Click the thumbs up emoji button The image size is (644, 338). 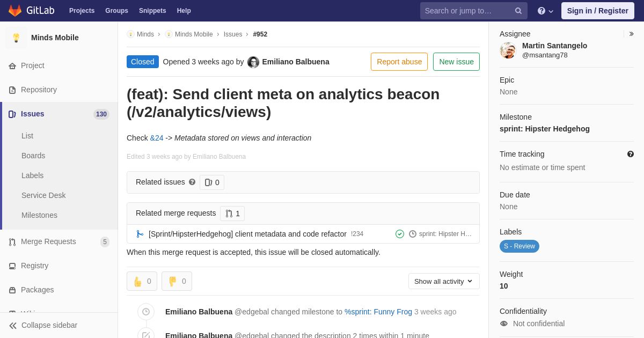[x=142, y=281]
